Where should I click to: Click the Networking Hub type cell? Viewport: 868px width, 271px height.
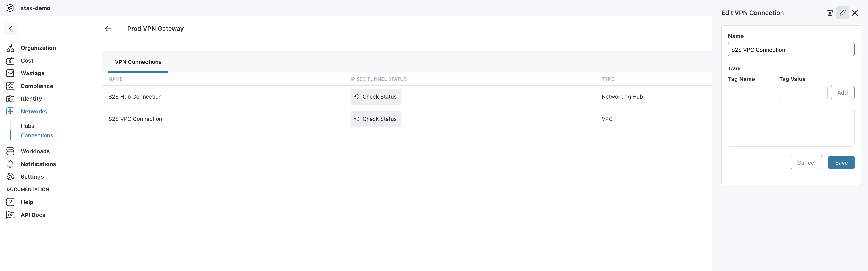(622, 97)
